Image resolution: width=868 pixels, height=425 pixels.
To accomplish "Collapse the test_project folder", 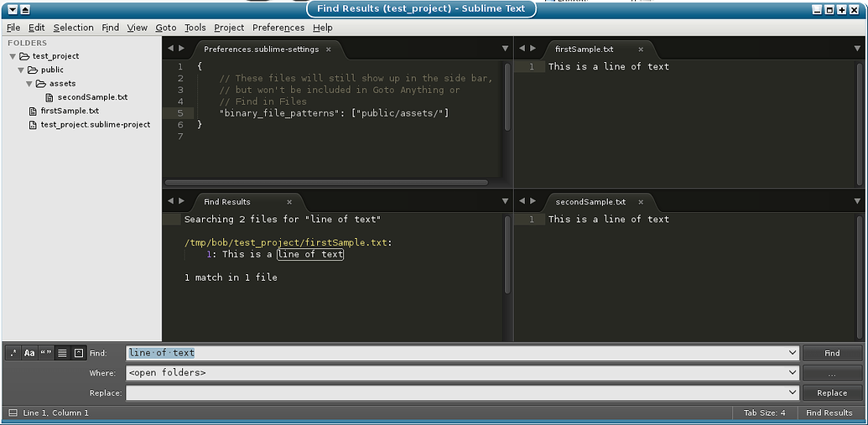I will tap(13, 56).
